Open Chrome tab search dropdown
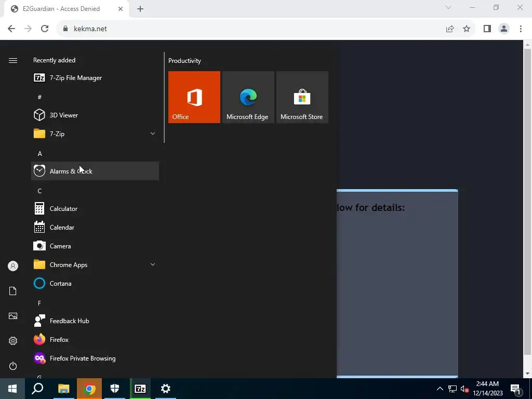The height and width of the screenshot is (399, 532). [x=448, y=7]
